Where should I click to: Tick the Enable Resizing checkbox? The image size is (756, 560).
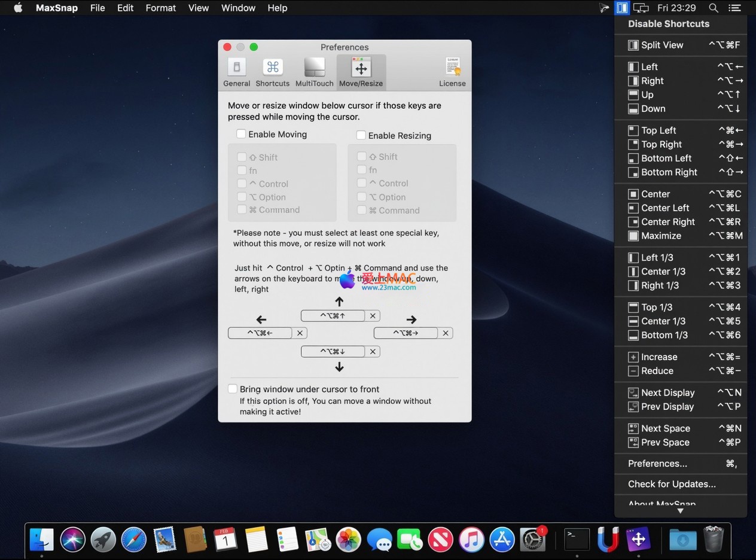[361, 135]
